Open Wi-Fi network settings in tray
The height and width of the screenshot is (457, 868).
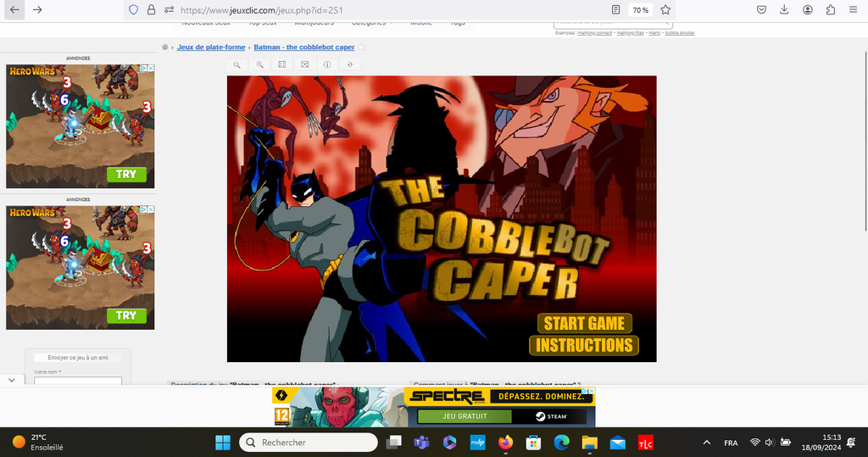pyautogui.click(x=755, y=443)
